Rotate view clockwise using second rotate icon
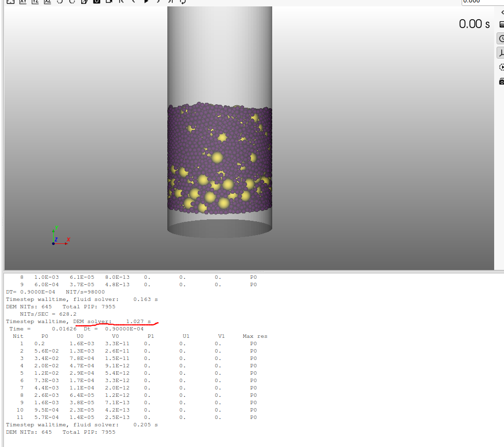Image resolution: width=504 pixels, height=447 pixels. [x=72, y=1]
